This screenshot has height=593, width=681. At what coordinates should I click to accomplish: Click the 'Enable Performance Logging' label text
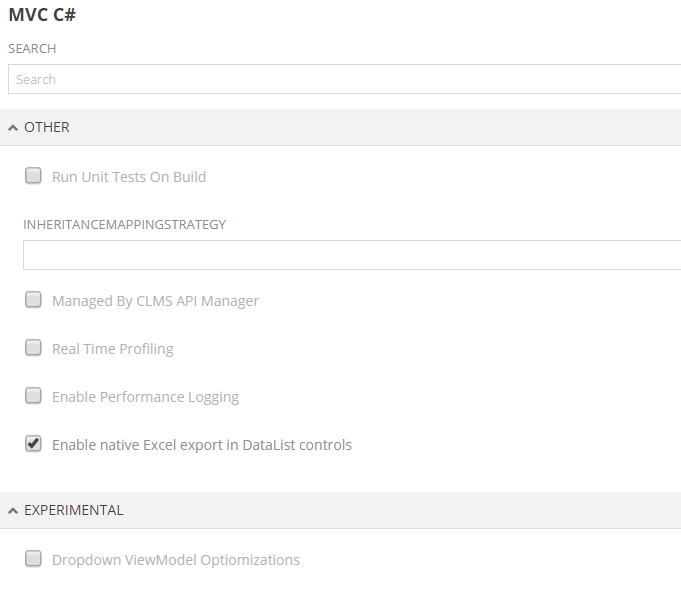click(x=145, y=397)
